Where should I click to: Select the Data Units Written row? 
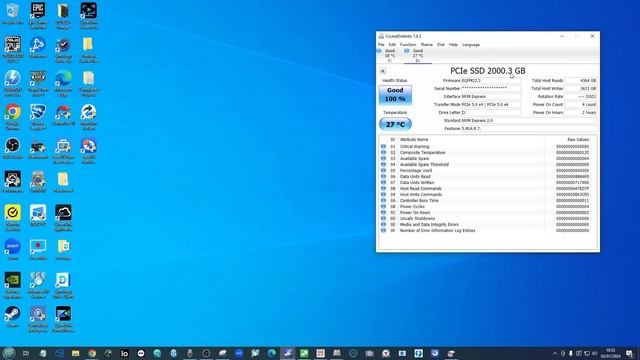[x=488, y=182]
